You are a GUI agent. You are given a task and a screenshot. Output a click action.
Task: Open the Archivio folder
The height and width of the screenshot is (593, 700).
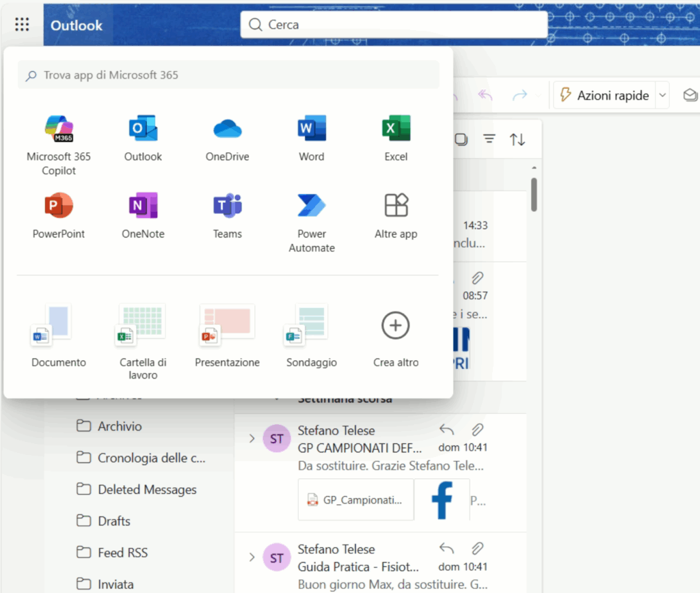tap(120, 426)
